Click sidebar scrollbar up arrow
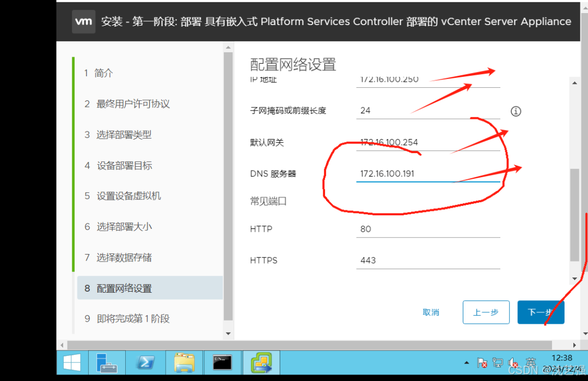Viewport: 588px width, 381px height. pos(228,47)
